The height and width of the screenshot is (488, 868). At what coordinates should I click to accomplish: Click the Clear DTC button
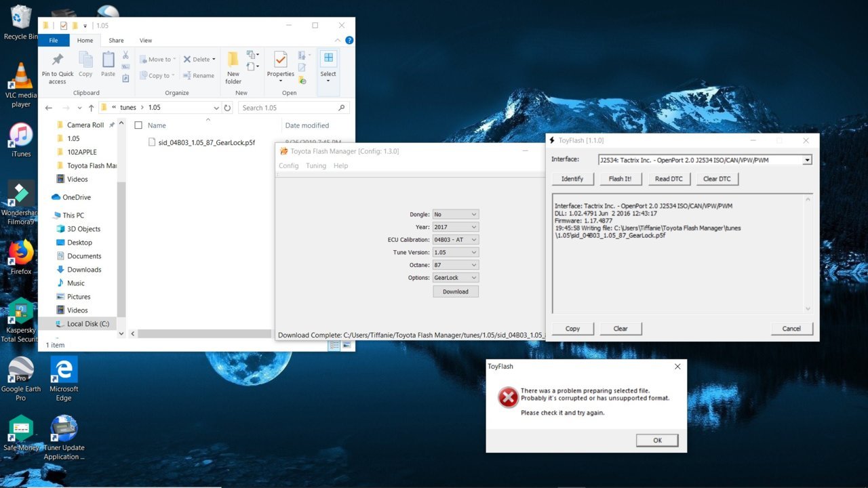tap(717, 179)
